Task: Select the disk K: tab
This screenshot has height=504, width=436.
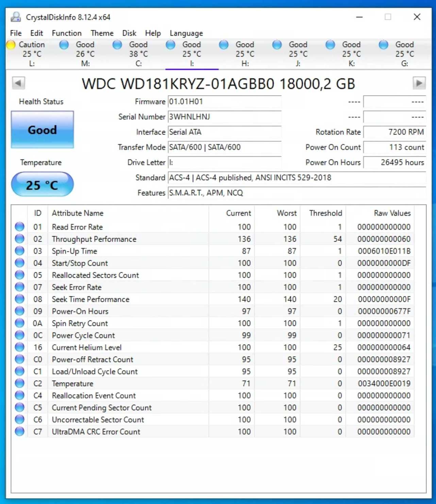Action: 351,54
